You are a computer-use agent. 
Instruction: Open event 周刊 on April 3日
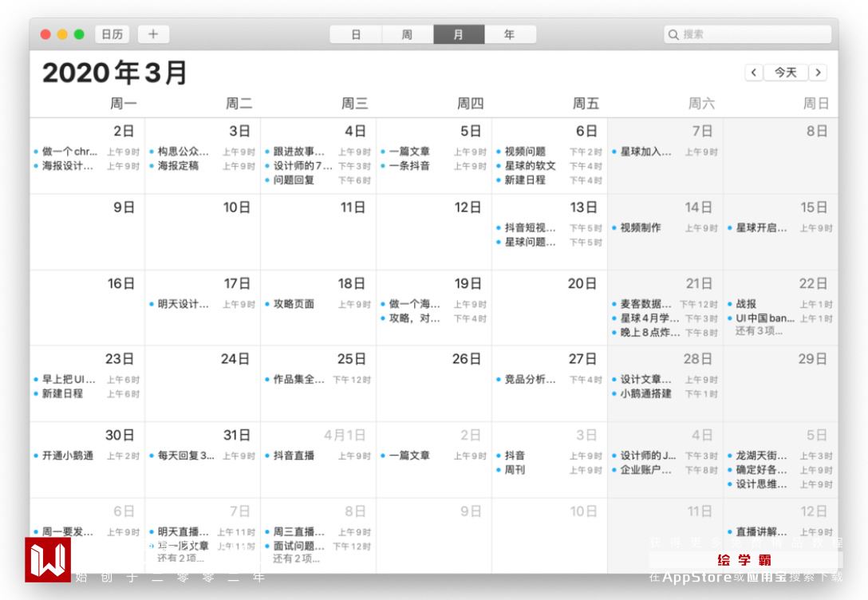click(x=550, y=470)
